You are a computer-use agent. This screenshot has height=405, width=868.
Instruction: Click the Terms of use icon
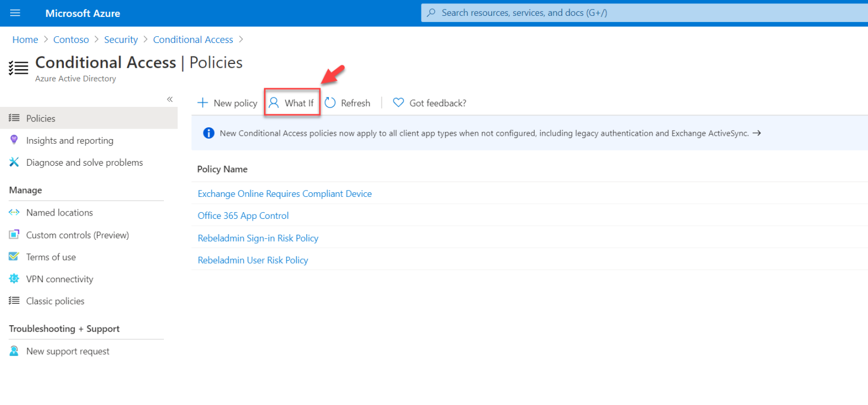pyautogui.click(x=15, y=257)
